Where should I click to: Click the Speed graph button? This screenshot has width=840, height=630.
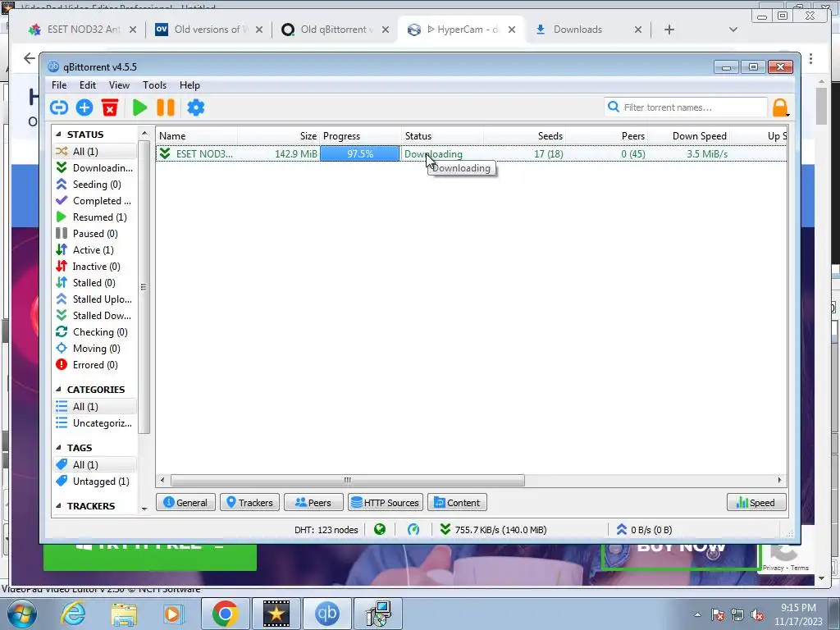pyautogui.click(x=756, y=503)
